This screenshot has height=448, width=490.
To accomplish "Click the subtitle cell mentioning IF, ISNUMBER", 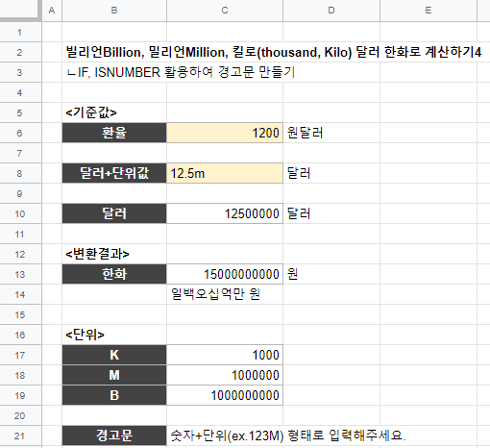I will [181, 72].
